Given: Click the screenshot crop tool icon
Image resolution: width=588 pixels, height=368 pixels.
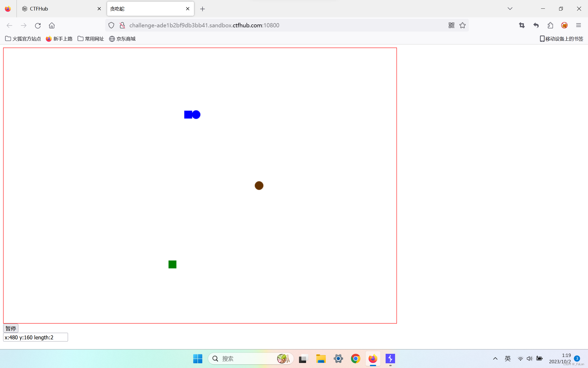Looking at the screenshot, I should pos(522,25).
